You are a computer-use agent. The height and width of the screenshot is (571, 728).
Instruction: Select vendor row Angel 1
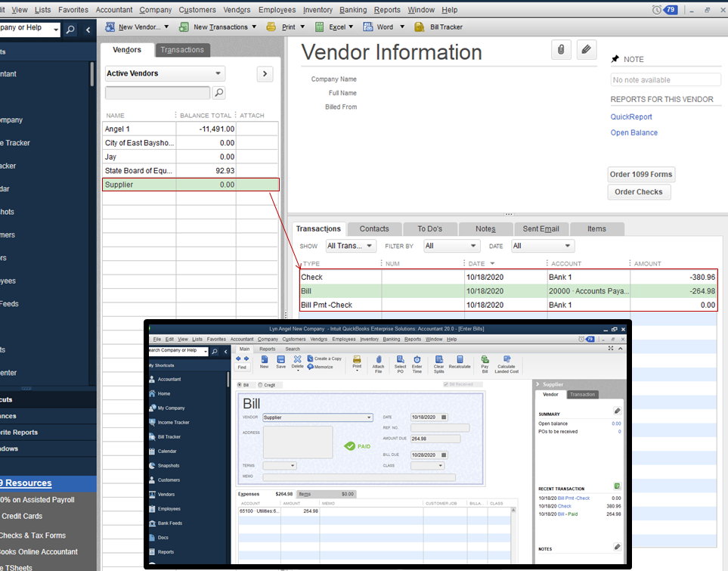(x=191, y=129)
